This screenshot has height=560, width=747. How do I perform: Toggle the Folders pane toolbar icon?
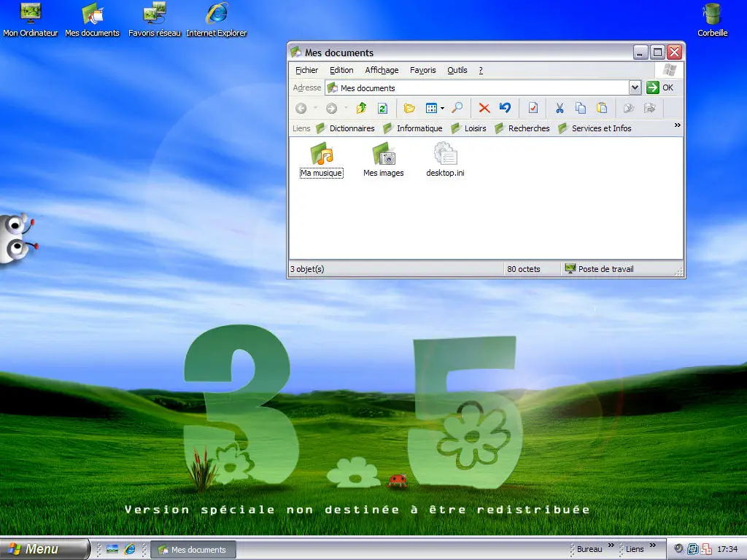(x=409, y=108)
